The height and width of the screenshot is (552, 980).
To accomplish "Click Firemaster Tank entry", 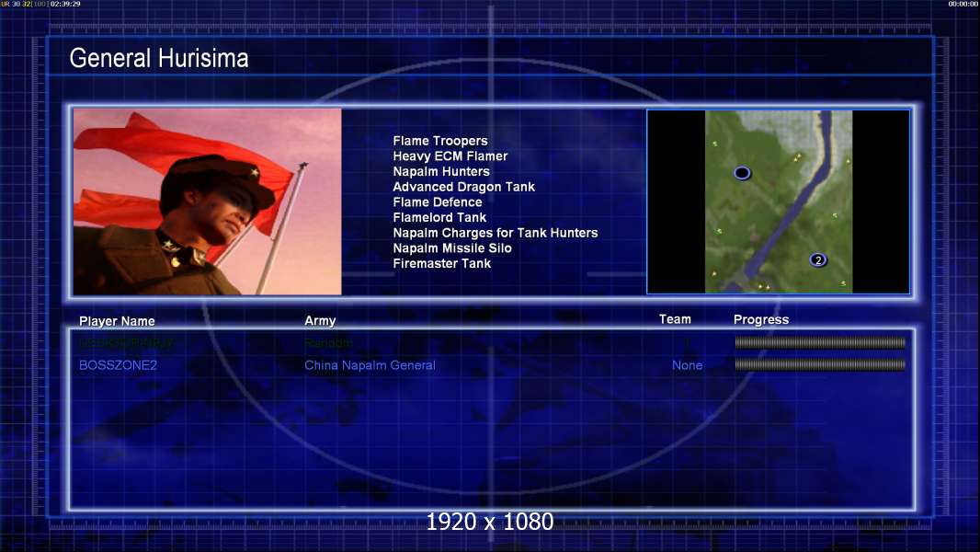I will [x=442, y=263].
